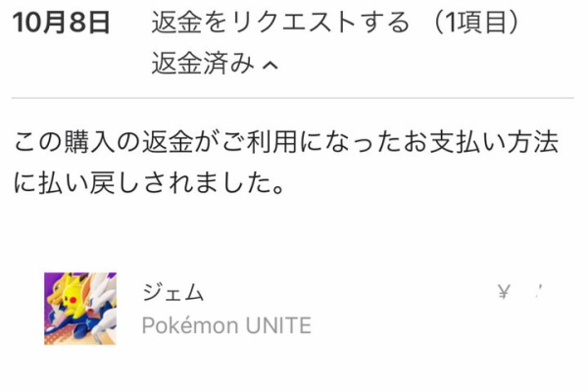The width and height of the screenshot is (588, 392).
Task: Click the 10月8日 date label
Action: point(62,23)
